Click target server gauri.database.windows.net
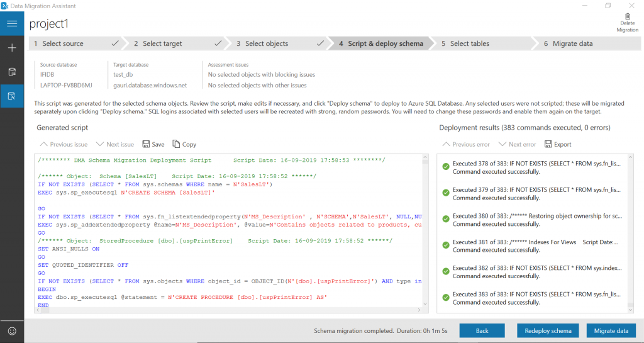The image size is (644, 343). [x=150, y=85]
